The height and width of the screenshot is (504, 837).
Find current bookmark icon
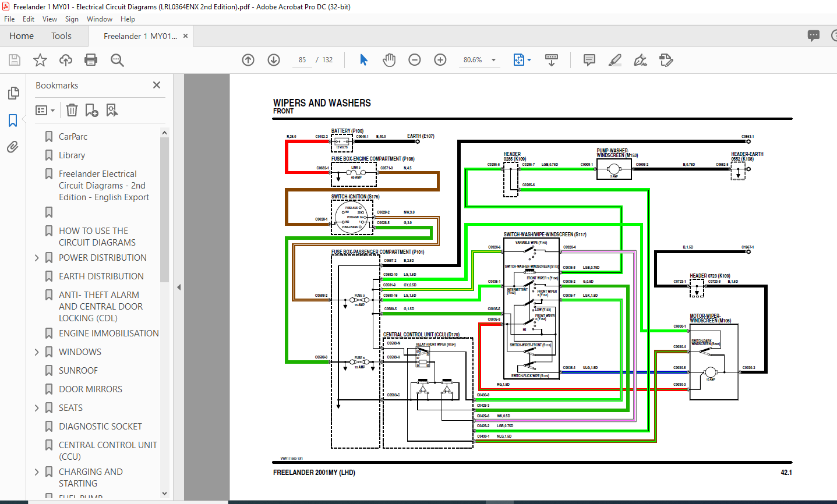[112, 110]
